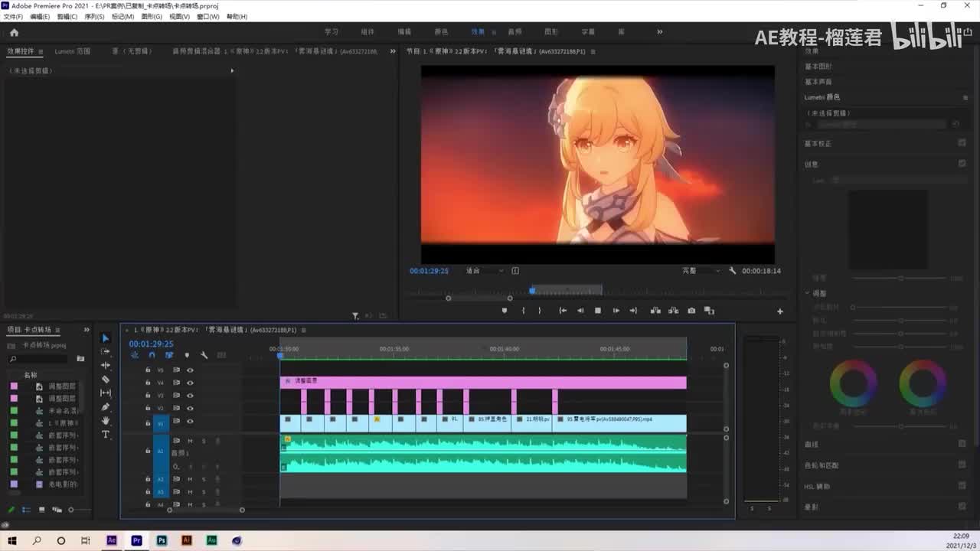Image resolution: width=980 pixels, height=551 pixels.
Task: Select the Ripple Edit tool
Action: (x=106, y=366)
